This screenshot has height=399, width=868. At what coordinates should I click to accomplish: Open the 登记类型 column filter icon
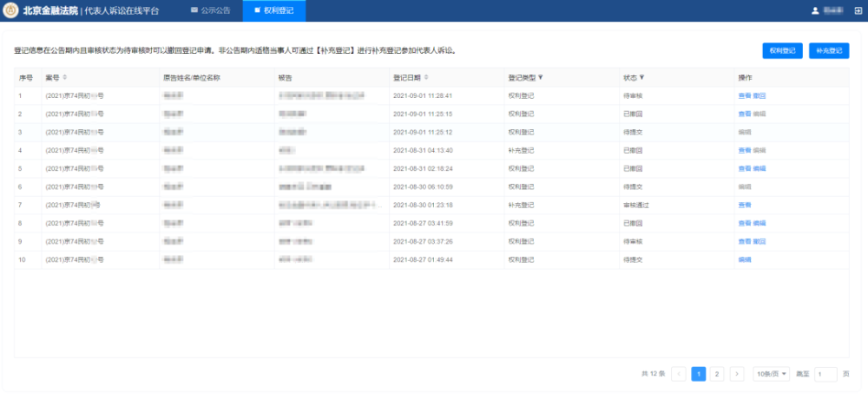tap(540, 77)
